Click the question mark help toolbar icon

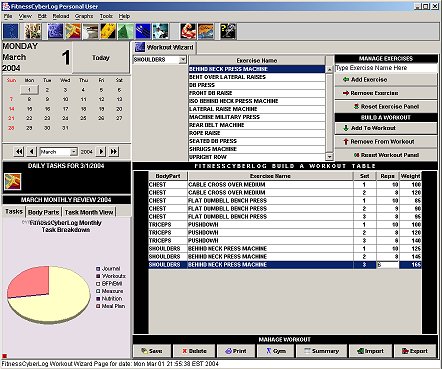(228, 32)
